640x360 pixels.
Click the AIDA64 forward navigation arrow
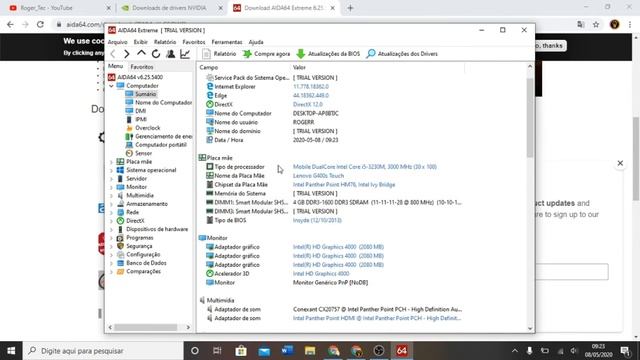tap(127, 54)
